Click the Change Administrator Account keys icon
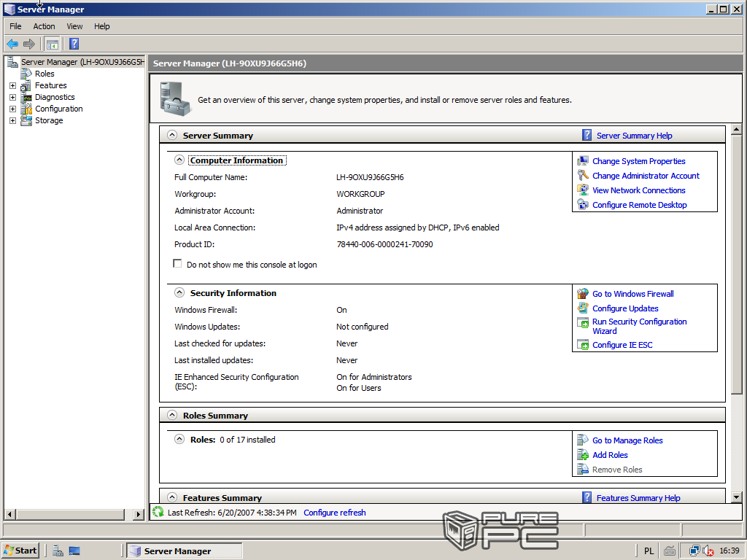 click(x=583, y=176)
